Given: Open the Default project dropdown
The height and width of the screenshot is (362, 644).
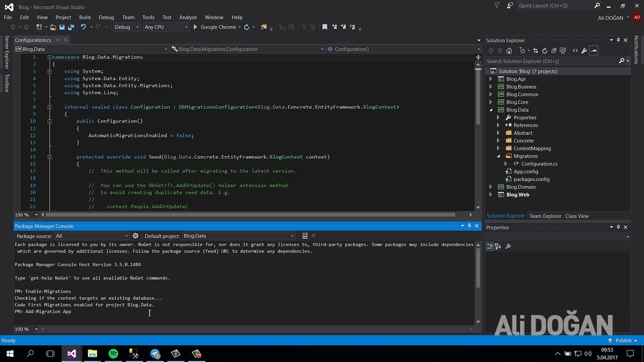Looking at the screenshot, I should [x=238, y=236].
